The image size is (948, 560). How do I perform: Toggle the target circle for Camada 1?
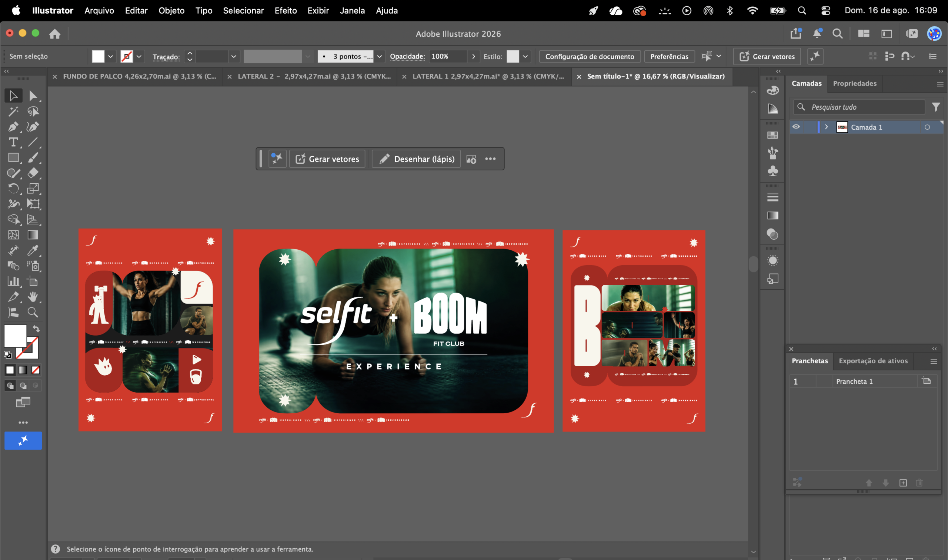point(927,127)
